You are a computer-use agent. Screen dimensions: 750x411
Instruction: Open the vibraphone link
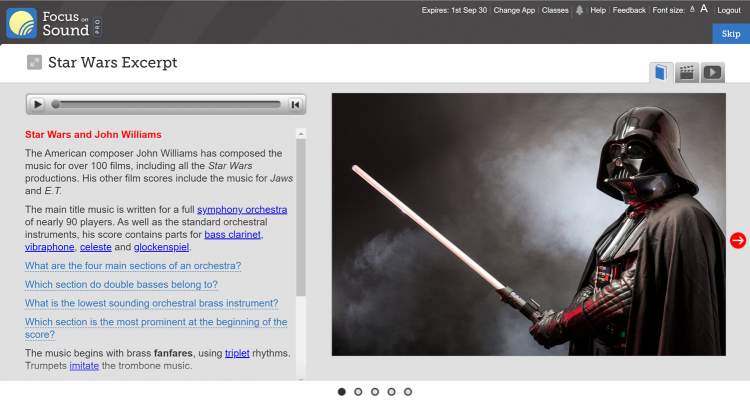[50, 247]
